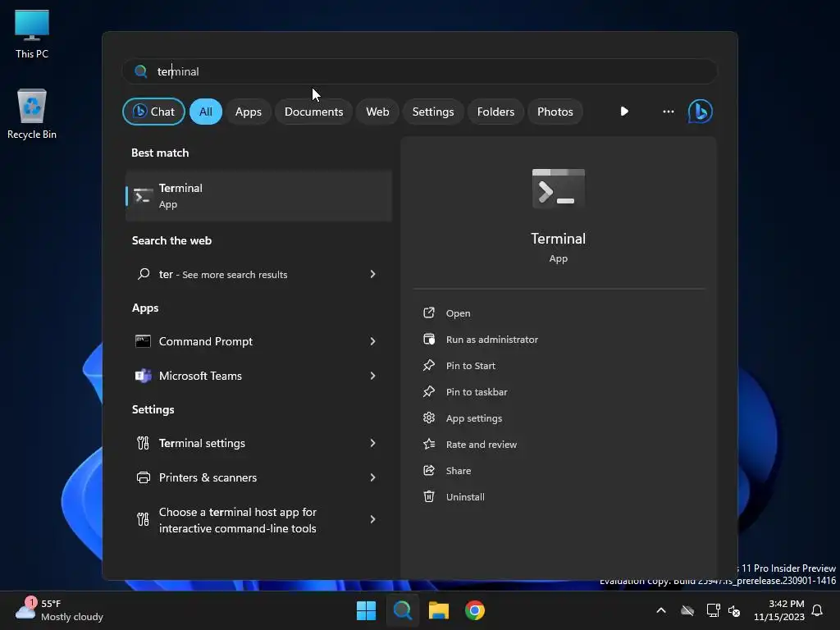Open the 'Microsoft Teams' app result
This screenshot has width=840, height=630.
tap(258, 376)
